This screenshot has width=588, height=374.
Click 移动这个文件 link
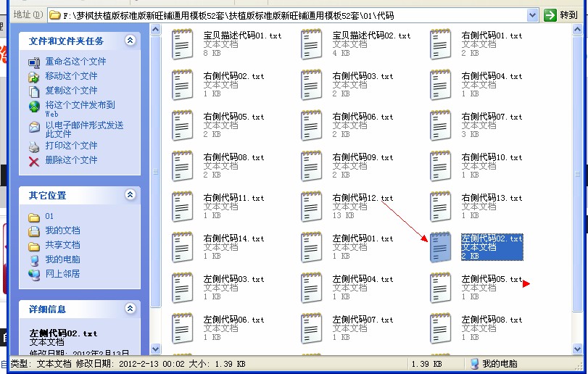point(71,75)
